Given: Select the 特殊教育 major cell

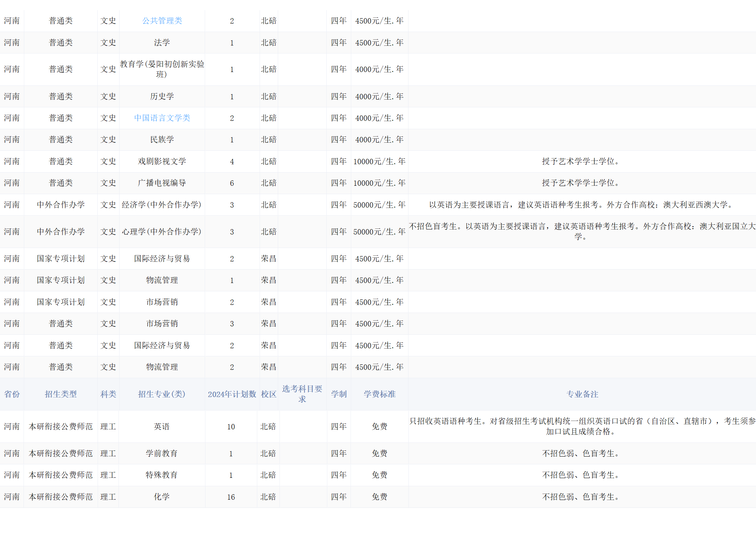Looking at the screenshot, I should point(162,475).
